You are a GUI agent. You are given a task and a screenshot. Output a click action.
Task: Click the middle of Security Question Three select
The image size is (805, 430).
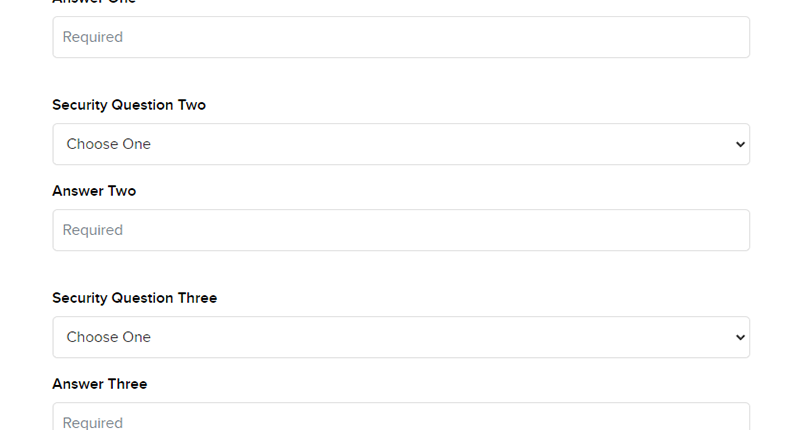(x=401, y=337)
